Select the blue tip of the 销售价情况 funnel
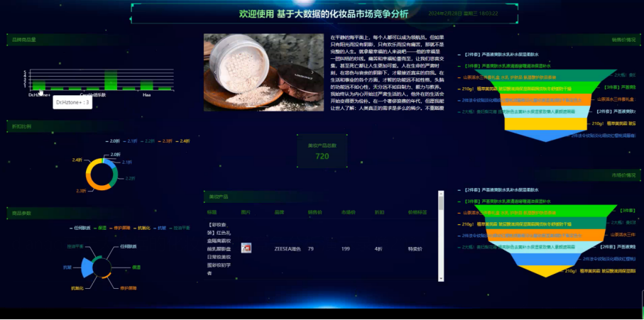The image size is (644, 320). coord(545,135)
